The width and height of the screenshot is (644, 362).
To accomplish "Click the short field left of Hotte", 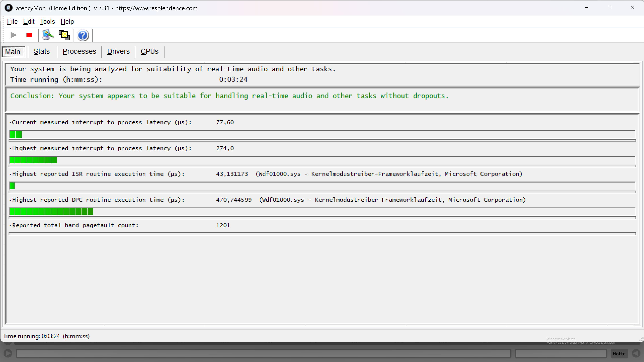I will [561, 354].
